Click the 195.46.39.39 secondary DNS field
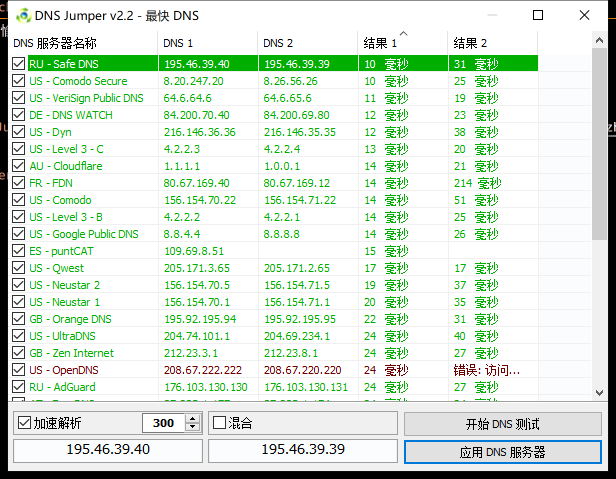This screenshot has height=479, width=616. (303, 450)
